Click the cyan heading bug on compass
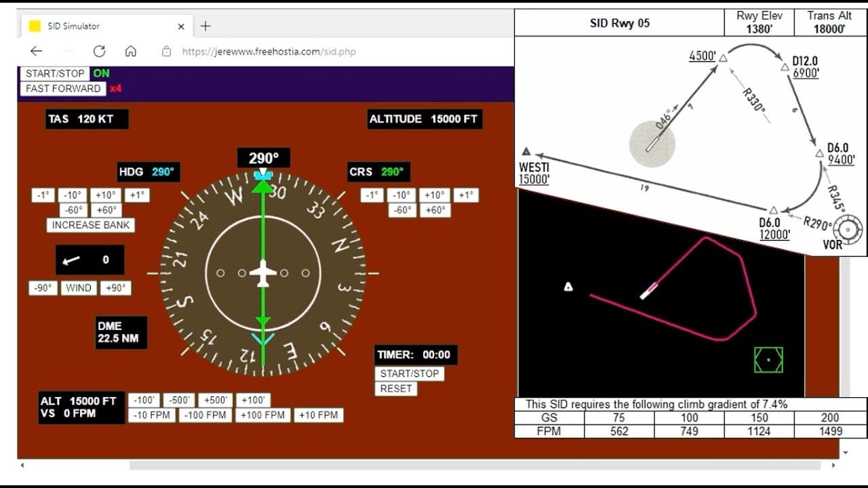The height and width of the screenshot is (488, 868). (x=263, y=176)
